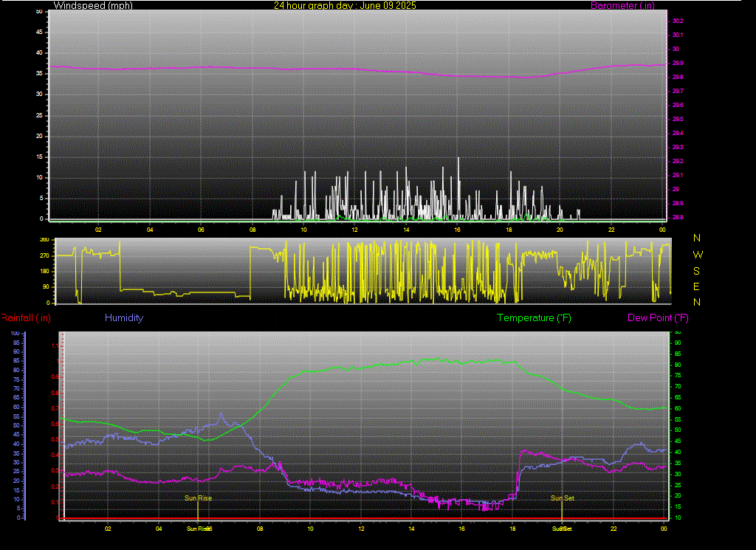Click hour 22 under the windspeed chart

coord(611,230)
